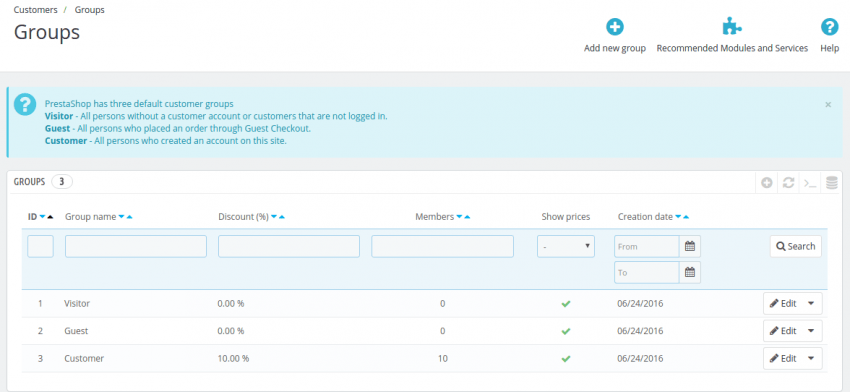The image size is (850, 392).
Task: Click Groups breadcrumb link
Action: [x=90, y=10]
